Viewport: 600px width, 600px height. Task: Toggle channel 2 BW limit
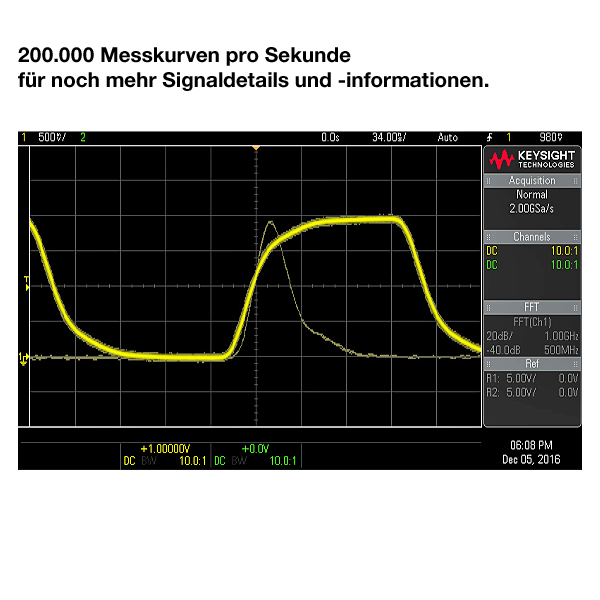[x=238, y=461]
